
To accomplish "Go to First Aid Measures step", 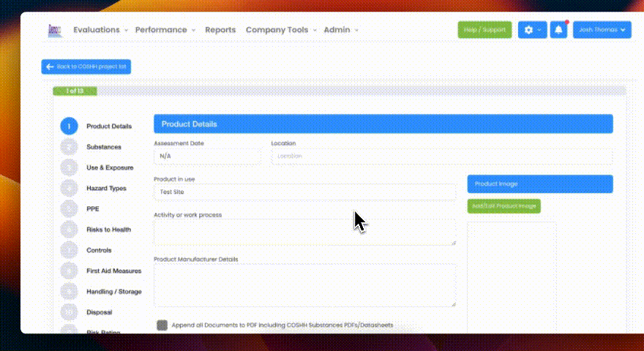I will coord(113,271).
